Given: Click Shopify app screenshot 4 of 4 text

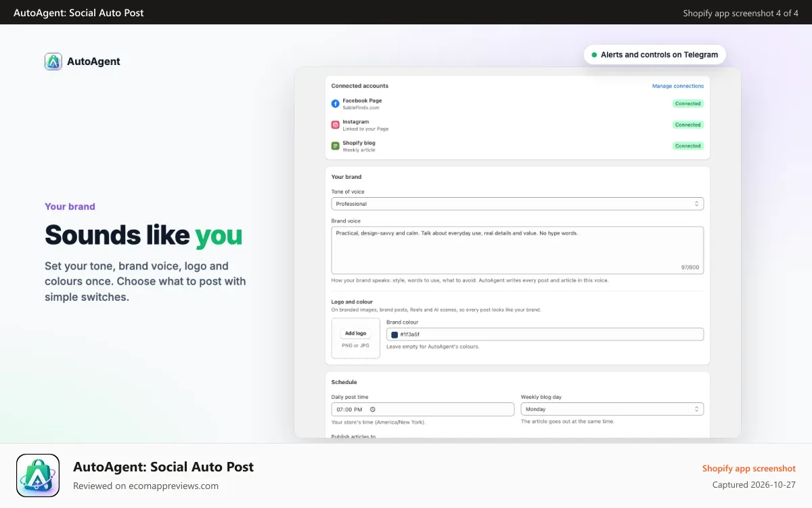Looking at the screenshot, I should (x=741, y=13).
